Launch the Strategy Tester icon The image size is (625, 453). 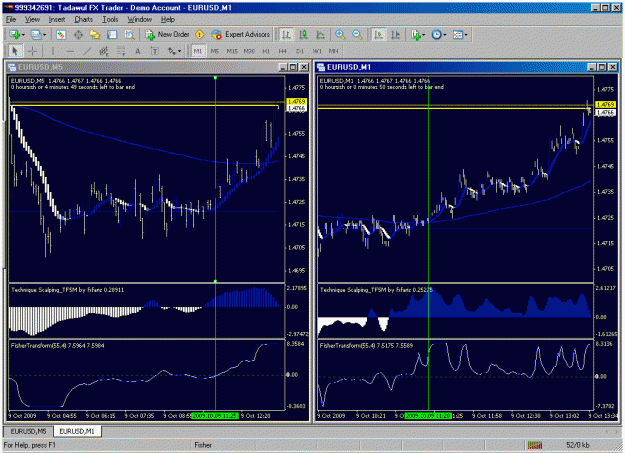click(129, 35)
